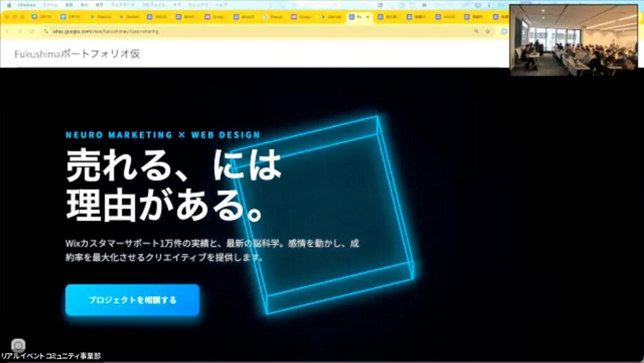Screen dimensions: 644x363
Task: Close the active Fukushima tab
Action: (x=369, y=17)
